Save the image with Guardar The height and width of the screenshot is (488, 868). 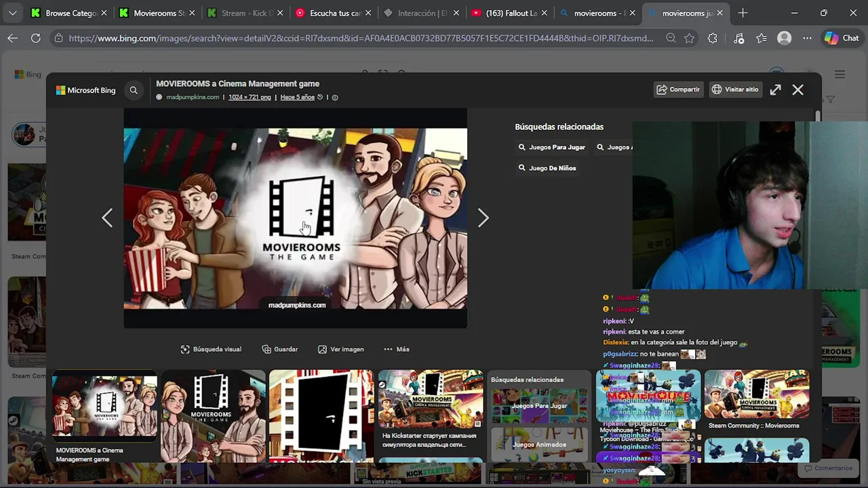coord(280,349)
